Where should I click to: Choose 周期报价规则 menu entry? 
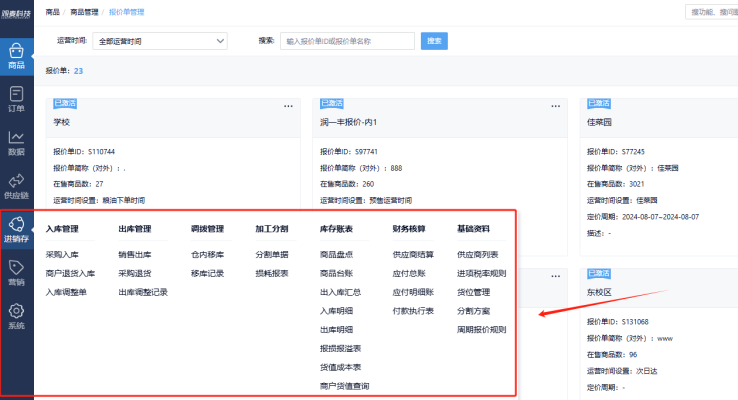tap(481, 329)
